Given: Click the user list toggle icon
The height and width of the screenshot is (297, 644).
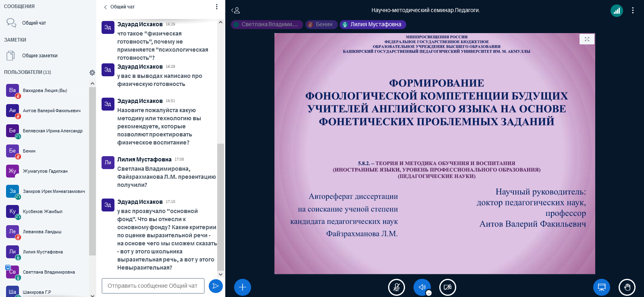Looking at the screenshot, I should pos(235,10).
